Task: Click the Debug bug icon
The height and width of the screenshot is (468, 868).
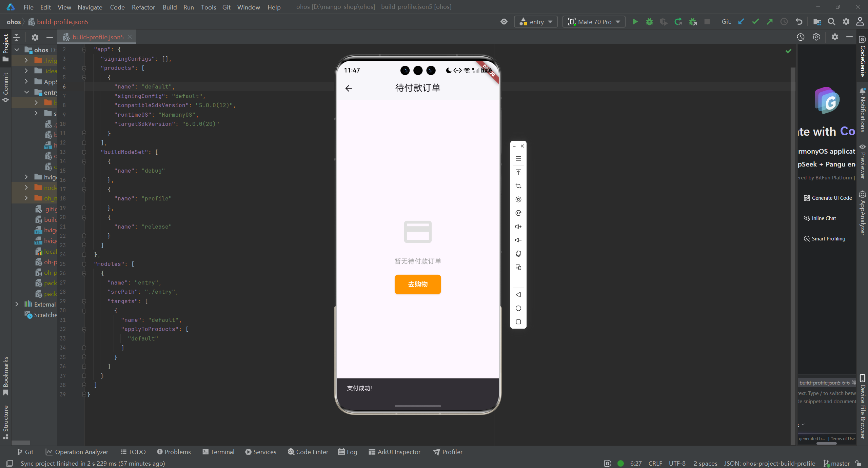Action: pos(649,22)
